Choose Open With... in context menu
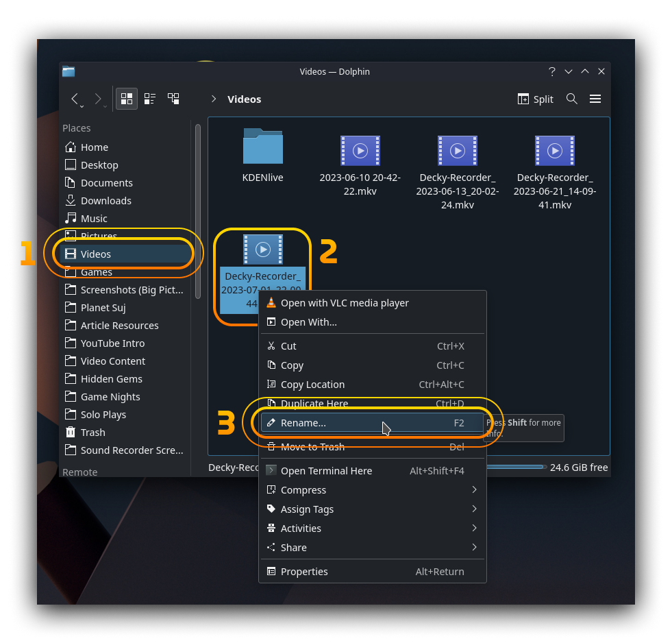This screenshot has width=672, height=643. coord(373,322)
